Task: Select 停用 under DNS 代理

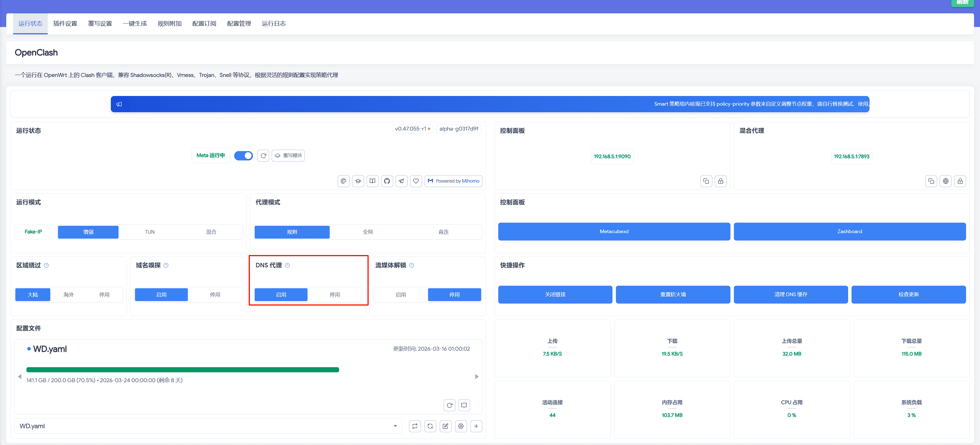Action: [335, 294]
